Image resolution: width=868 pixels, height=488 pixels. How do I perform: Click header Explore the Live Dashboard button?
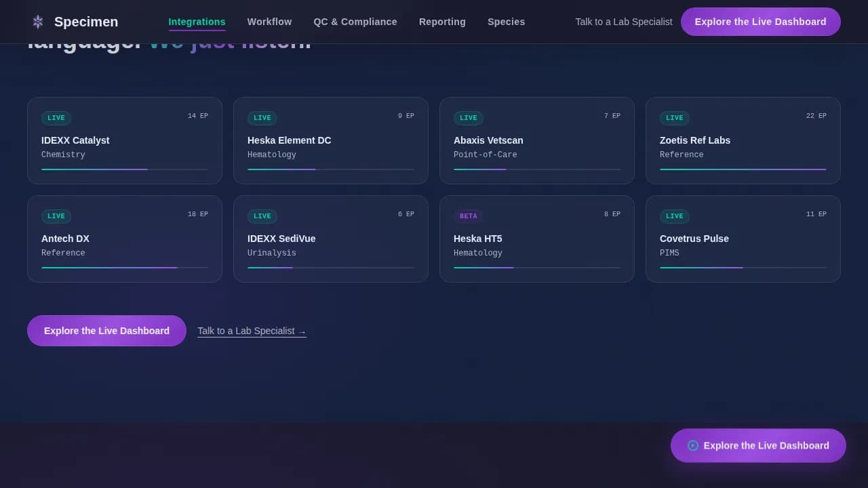click(761, 22)
